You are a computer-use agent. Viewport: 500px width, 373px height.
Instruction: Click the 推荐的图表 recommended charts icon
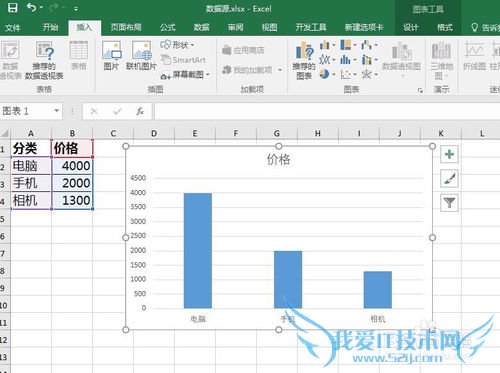[304, 61]
